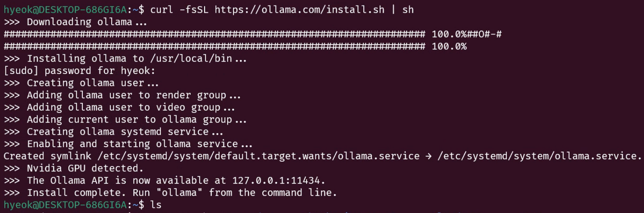Click the Enabling and starting service line
The image size is (644, 213).
pyautogui.click(x=128, y=144)
